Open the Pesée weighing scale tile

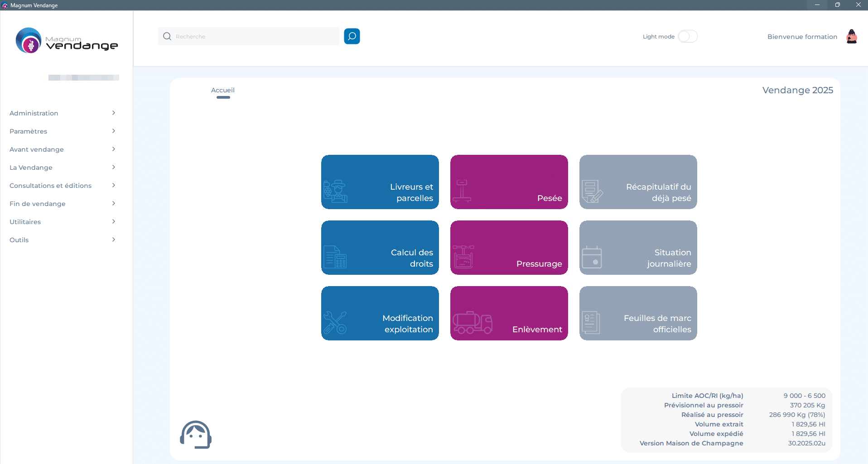click(x=509, y=182)
